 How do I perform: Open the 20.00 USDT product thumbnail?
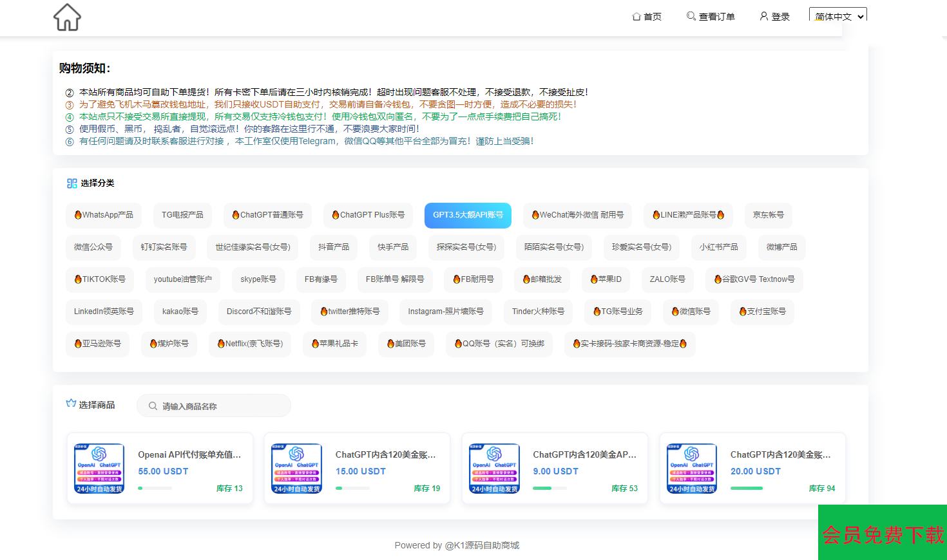click(x=692, y=469)
